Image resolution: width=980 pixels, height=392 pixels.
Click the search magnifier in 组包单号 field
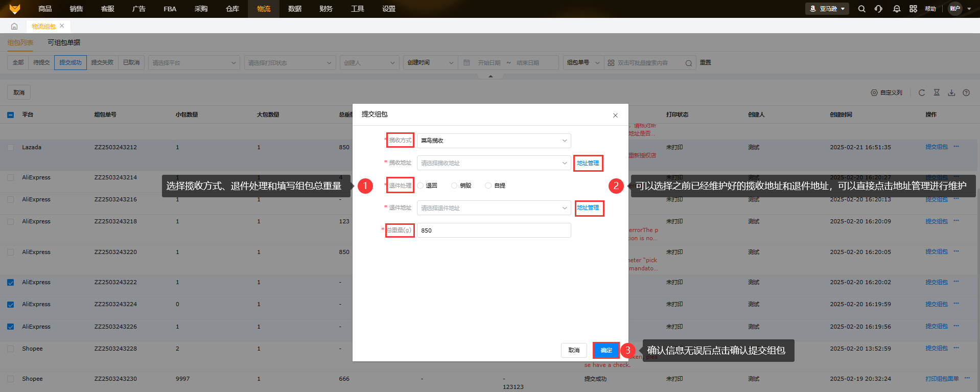689,63
